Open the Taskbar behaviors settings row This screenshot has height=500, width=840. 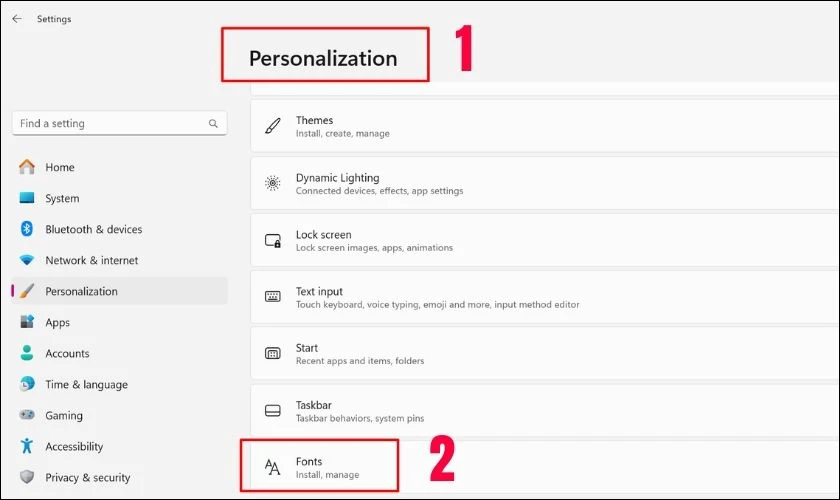[x=545, y=411]
